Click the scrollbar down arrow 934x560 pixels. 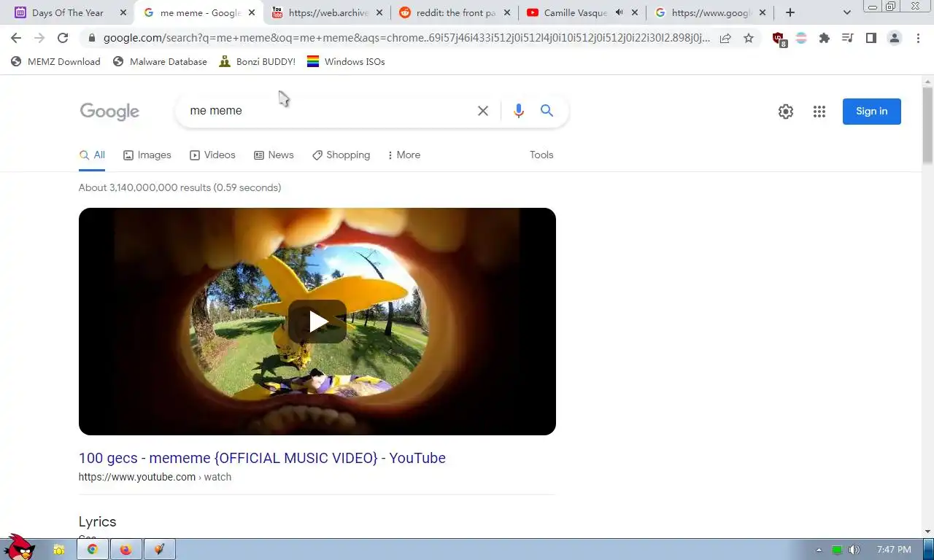click(x=927, y=532)
